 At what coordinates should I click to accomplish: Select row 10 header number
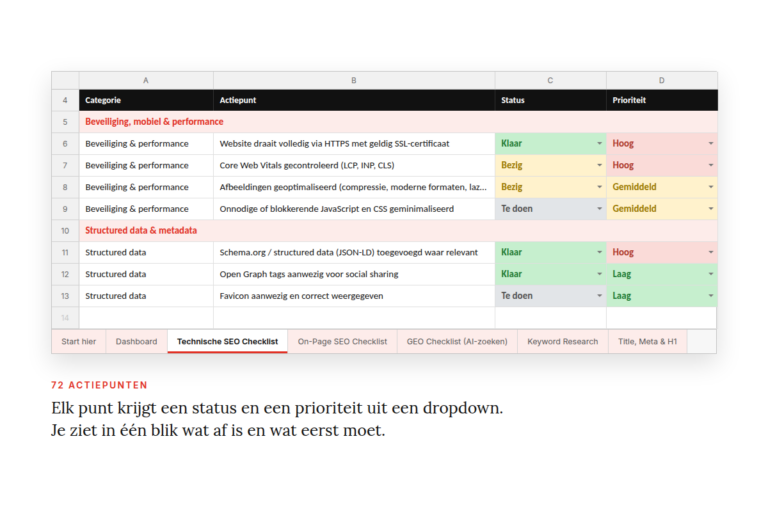pyautogui.click(x=65, y=231)
